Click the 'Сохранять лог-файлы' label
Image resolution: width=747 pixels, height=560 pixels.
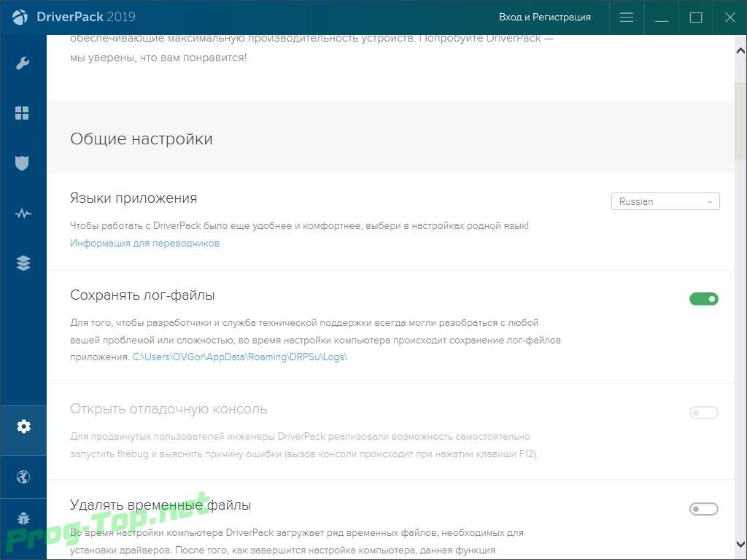tap(142, 296)
